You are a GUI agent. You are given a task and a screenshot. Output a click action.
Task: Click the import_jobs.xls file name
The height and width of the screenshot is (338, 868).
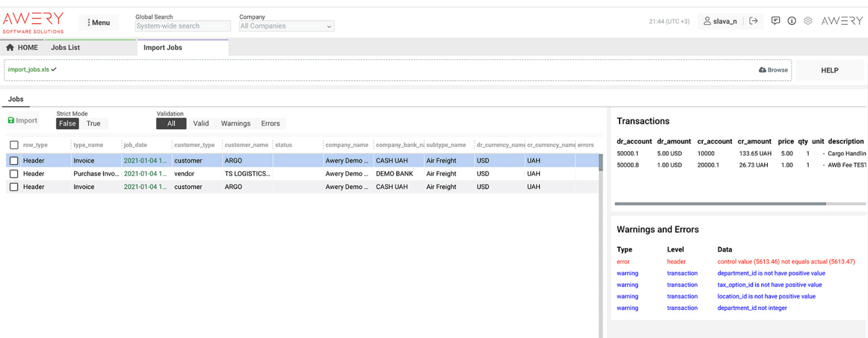(29, 69)
